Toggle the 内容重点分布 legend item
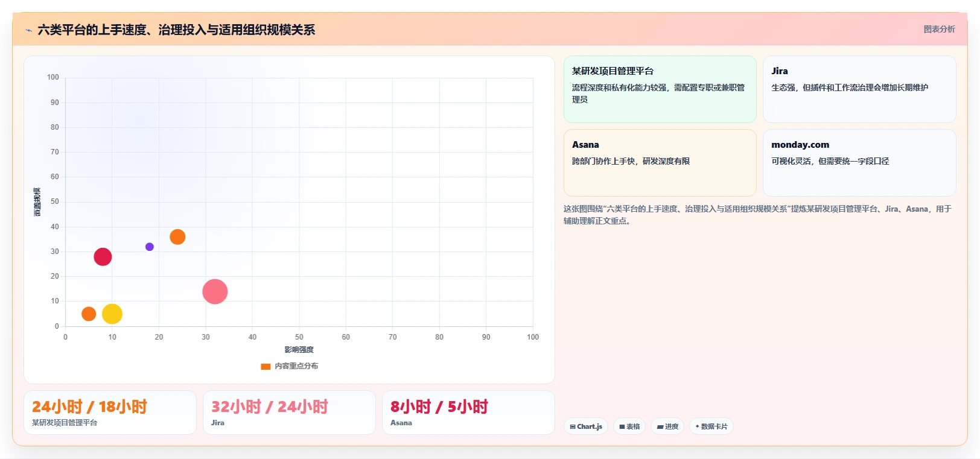 point(290,366)
